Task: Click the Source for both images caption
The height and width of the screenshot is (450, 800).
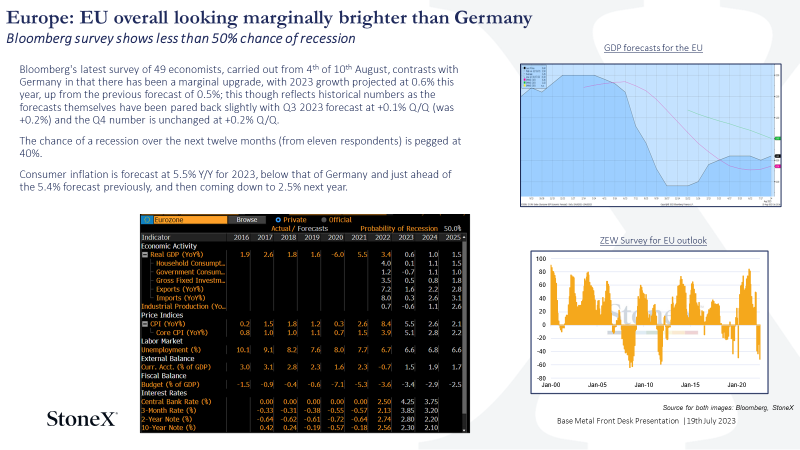Action: tap(728, 408)
